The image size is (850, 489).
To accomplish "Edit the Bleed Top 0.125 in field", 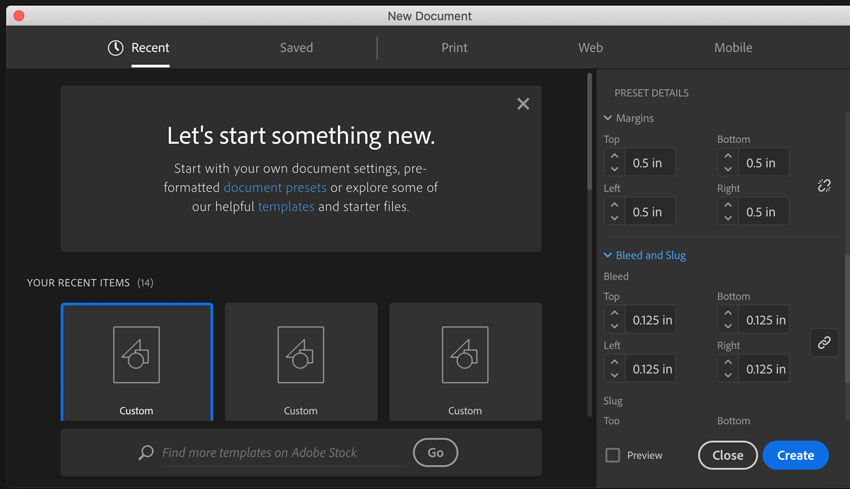I will (650, 320).
